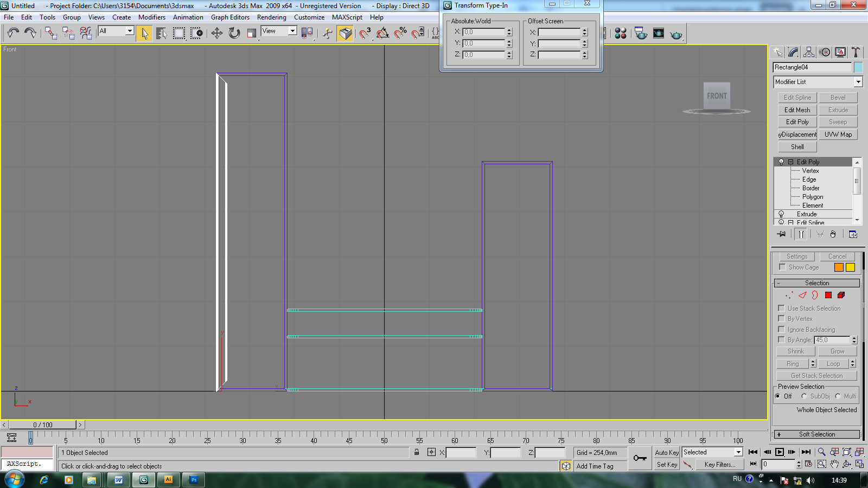
Task: Choose the Rectangular Selection Region tool
Action: tap(179, 33)
